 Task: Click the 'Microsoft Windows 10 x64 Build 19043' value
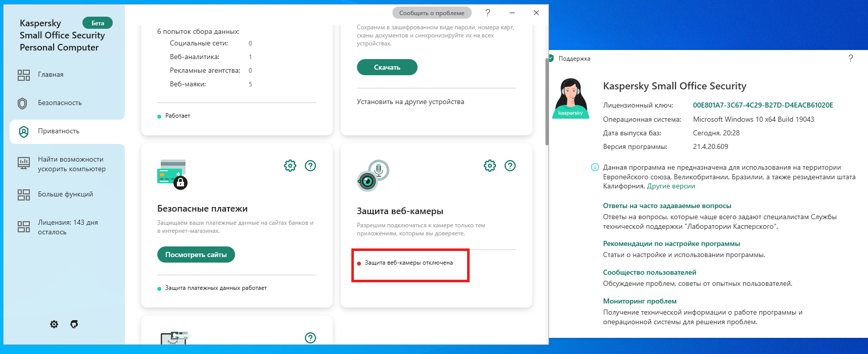(754, 119)
